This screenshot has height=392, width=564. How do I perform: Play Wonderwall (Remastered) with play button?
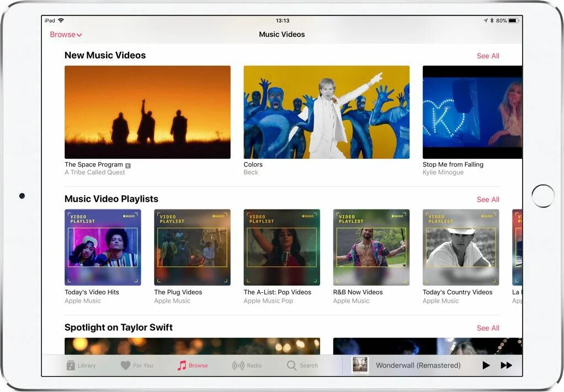pos(486,366)
